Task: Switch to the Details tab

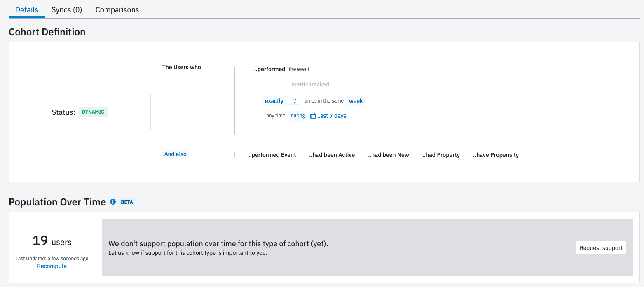Action: tap(27, 10)
